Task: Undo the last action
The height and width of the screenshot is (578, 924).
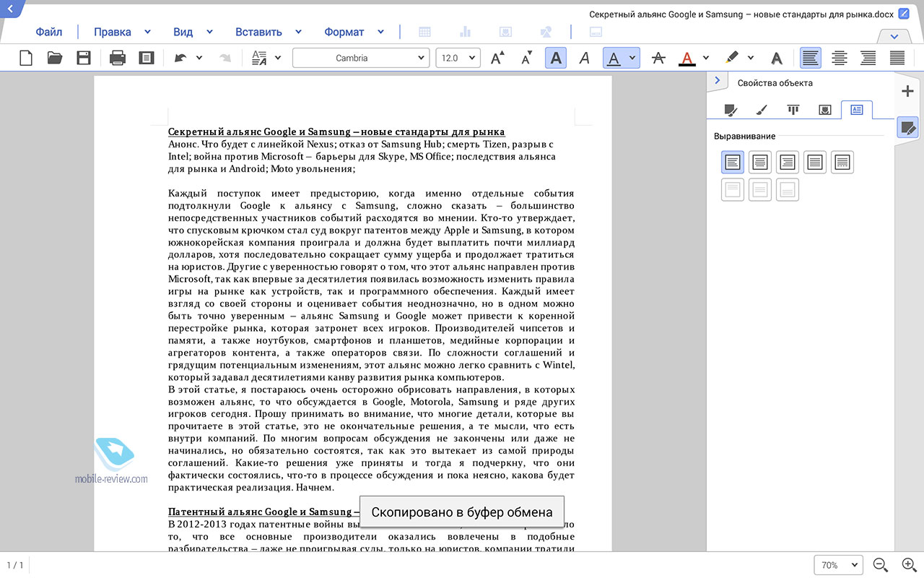Action: pyautogui.click(x=180, y=58)
